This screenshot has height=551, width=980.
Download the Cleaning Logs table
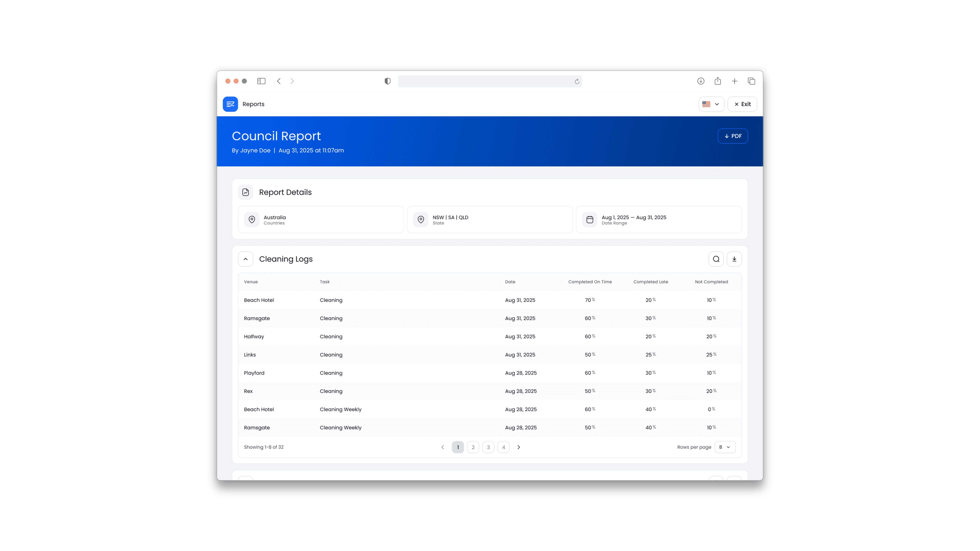click(734, 259)
